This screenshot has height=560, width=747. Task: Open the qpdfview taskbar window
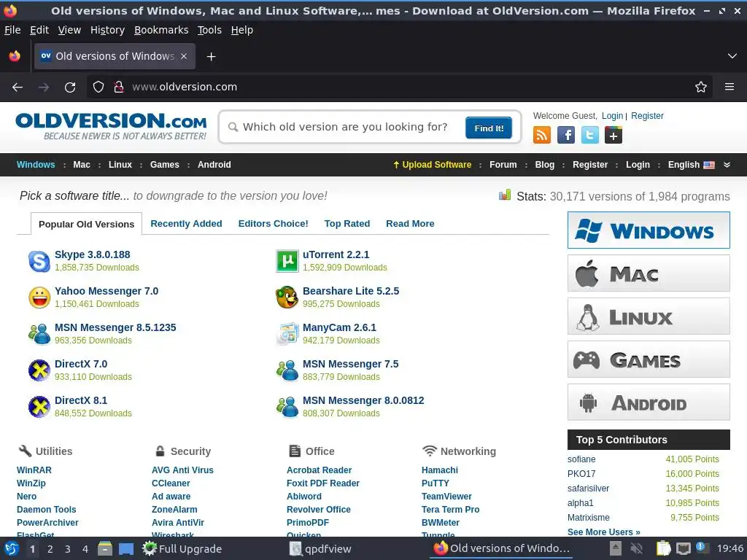tap(320, 548)
